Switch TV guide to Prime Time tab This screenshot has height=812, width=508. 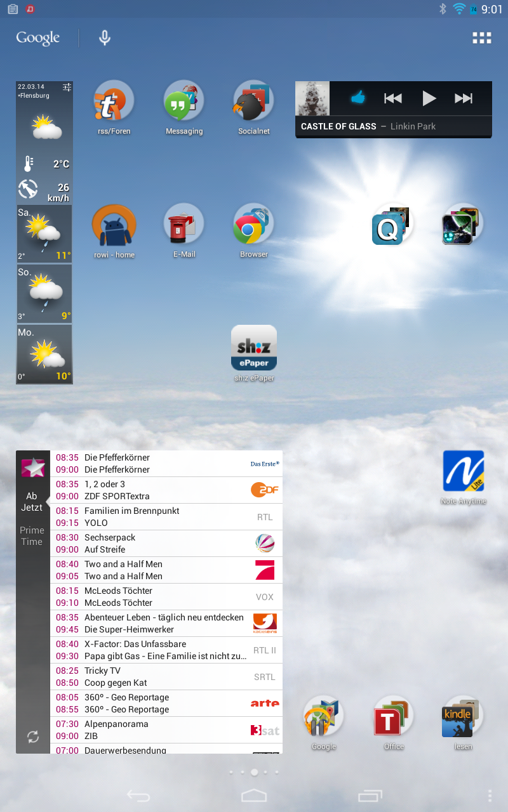pos(32,536)
